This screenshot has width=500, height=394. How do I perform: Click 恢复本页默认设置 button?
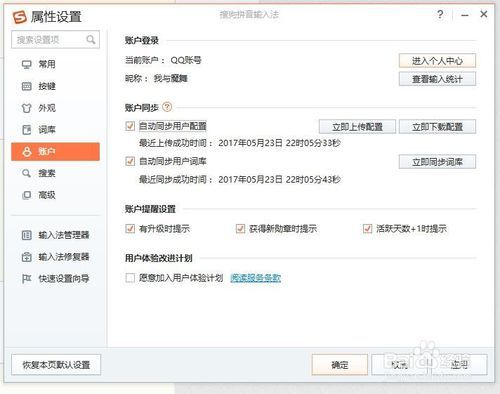[56, 365]
